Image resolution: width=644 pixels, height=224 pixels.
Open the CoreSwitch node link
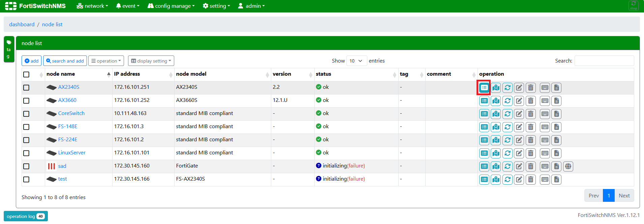pyautogui.click(x=71, y=113)
